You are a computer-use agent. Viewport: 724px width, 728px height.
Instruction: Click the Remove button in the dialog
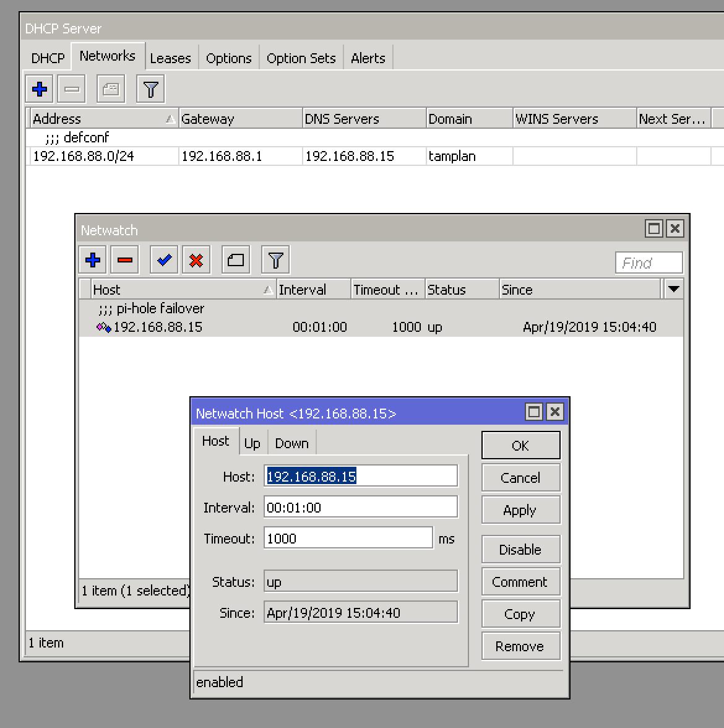tap(521, 646)
